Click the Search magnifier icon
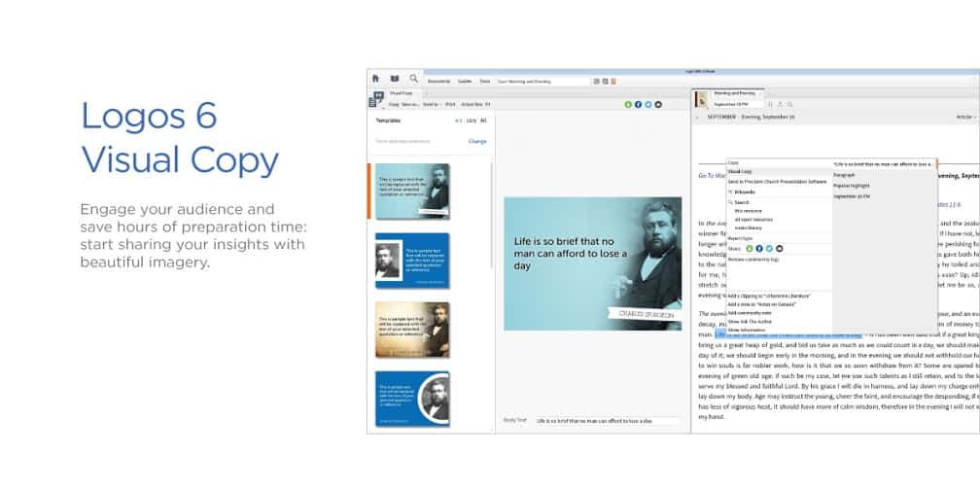This screenshot has width=980, height=490. click(x=413, y=79)
